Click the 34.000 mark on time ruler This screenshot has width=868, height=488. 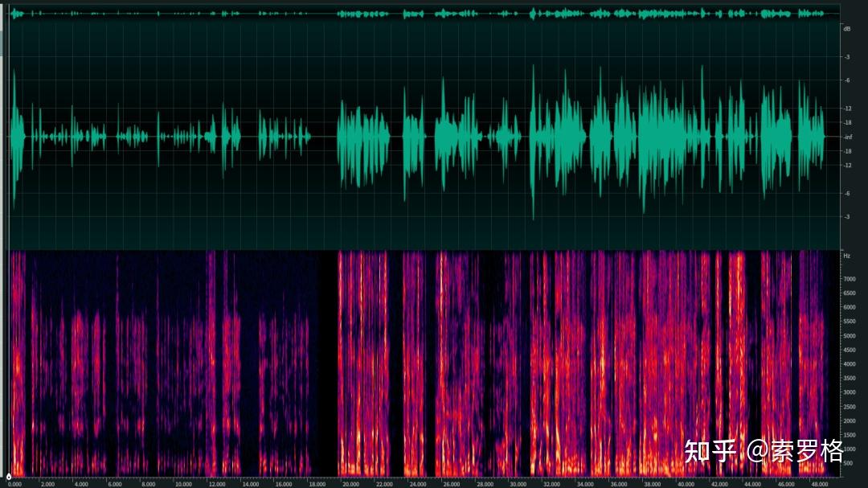584,484
